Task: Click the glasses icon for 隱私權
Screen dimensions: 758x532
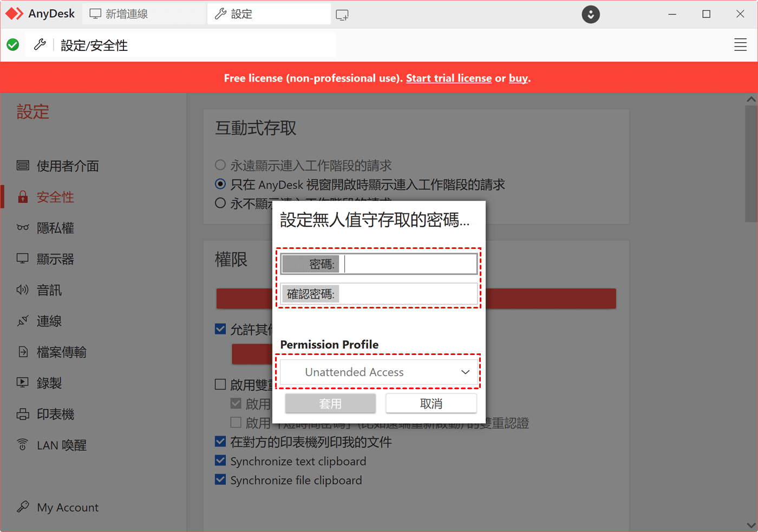Action: [x=23, y=228]
